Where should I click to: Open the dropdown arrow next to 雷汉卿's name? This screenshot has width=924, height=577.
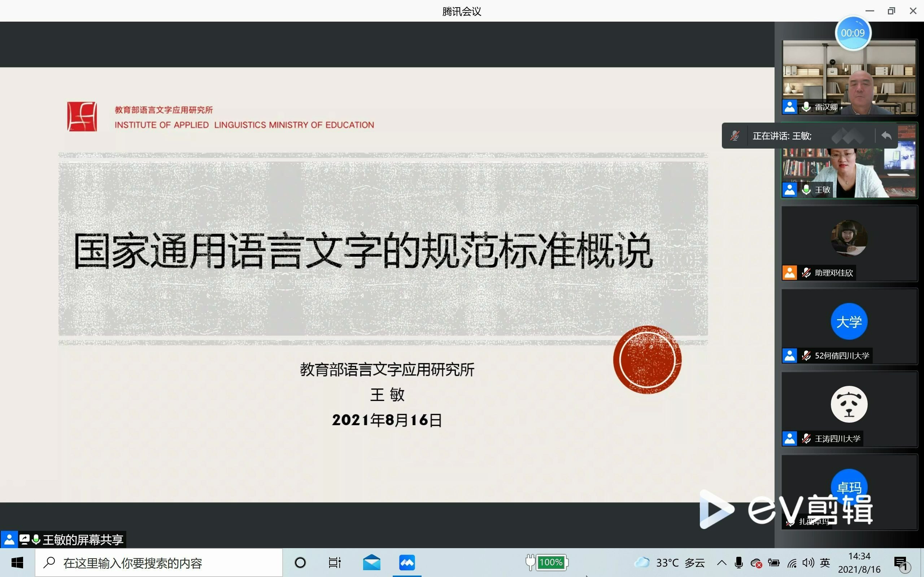[x=845, y=107]
